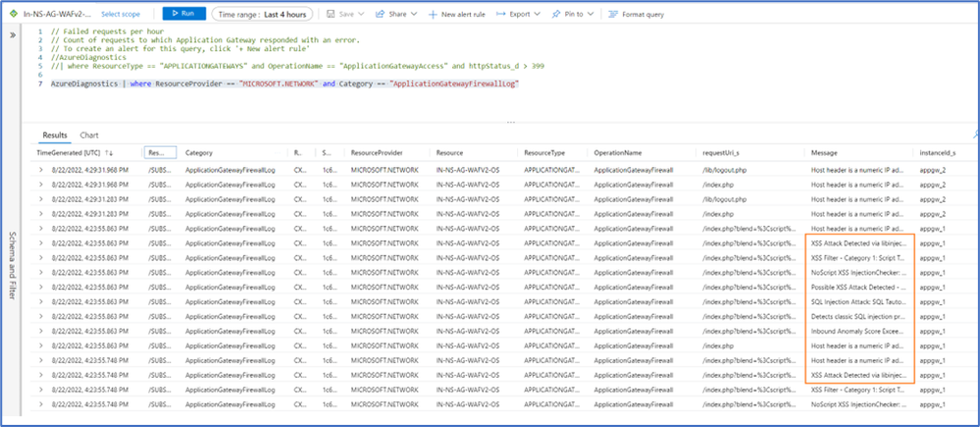Sort by TimeGenerated [UTC] using the arrows icon

click(109, 152)
